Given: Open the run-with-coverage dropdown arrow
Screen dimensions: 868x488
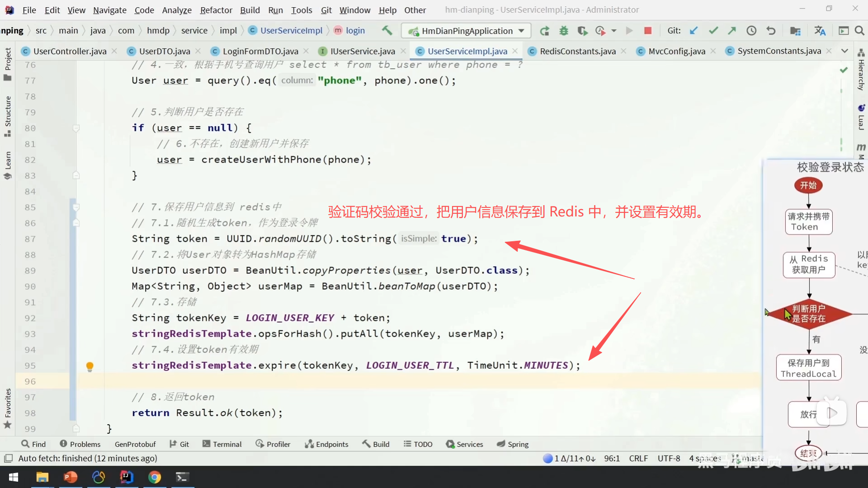Looking at the screenshot, I should [x=613, y=31].
